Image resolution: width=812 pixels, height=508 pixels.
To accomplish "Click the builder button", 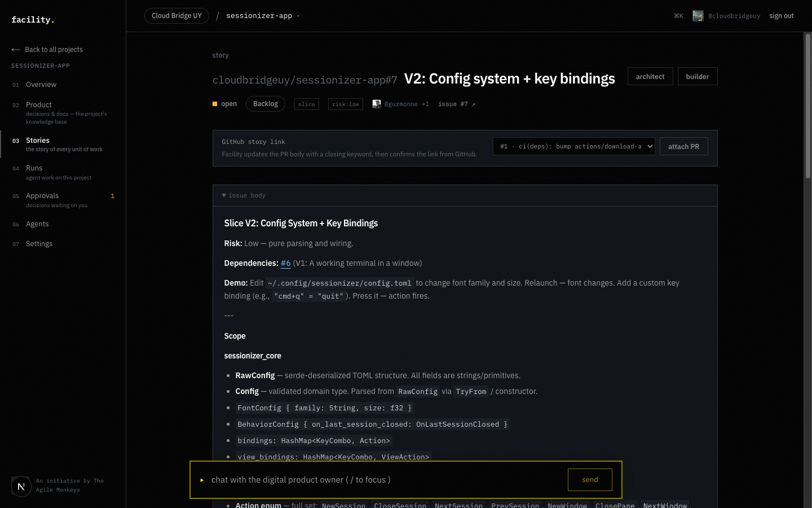I will point(698,77).
